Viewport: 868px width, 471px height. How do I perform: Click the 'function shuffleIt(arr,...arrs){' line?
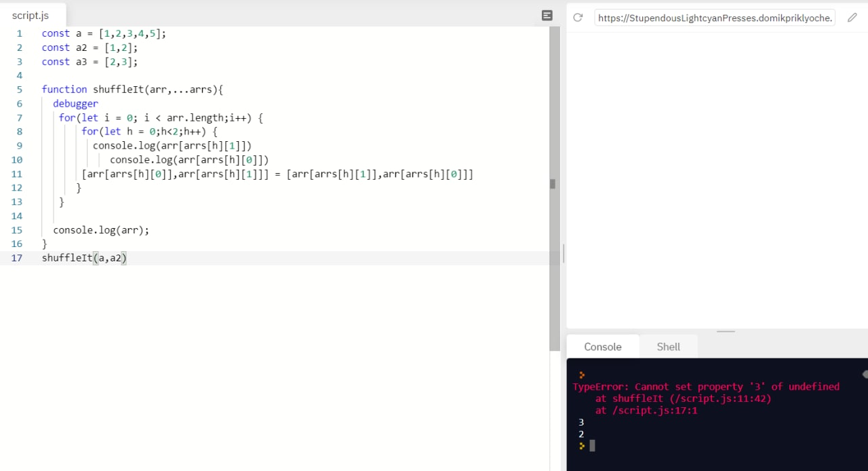pos(132,90)
